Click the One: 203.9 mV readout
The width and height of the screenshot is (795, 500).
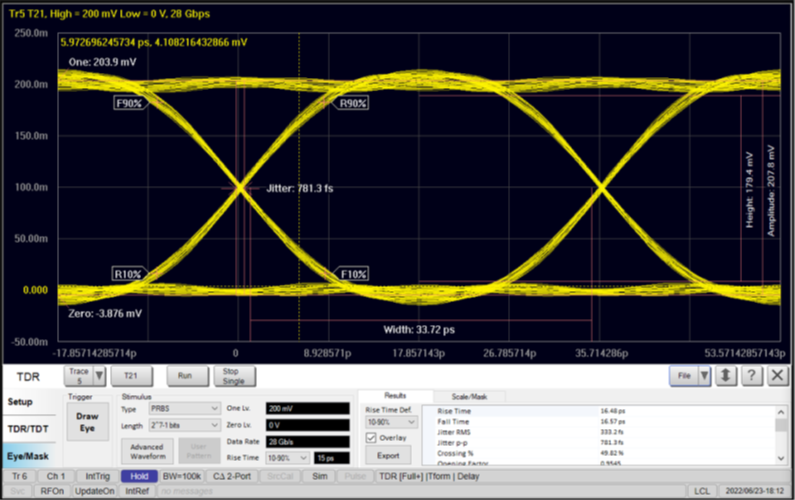(102, 62)
